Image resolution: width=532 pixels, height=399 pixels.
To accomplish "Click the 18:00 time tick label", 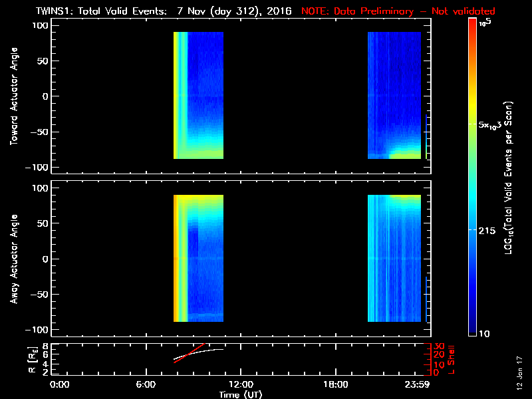I will tap(335, 384).
